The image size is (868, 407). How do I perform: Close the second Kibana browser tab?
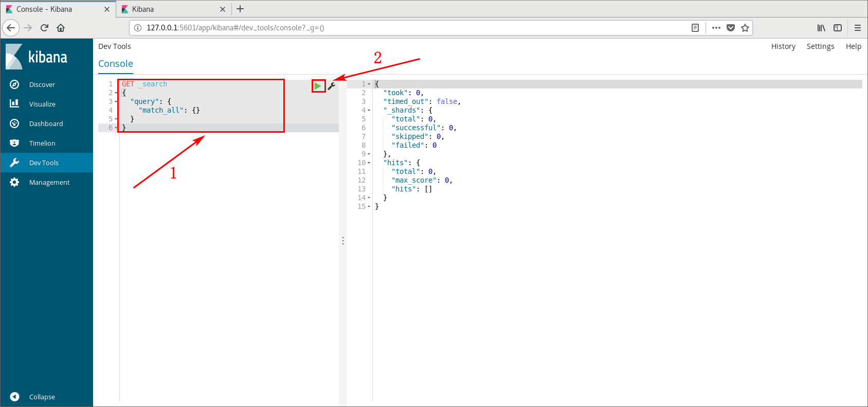(x=223, y=9)
